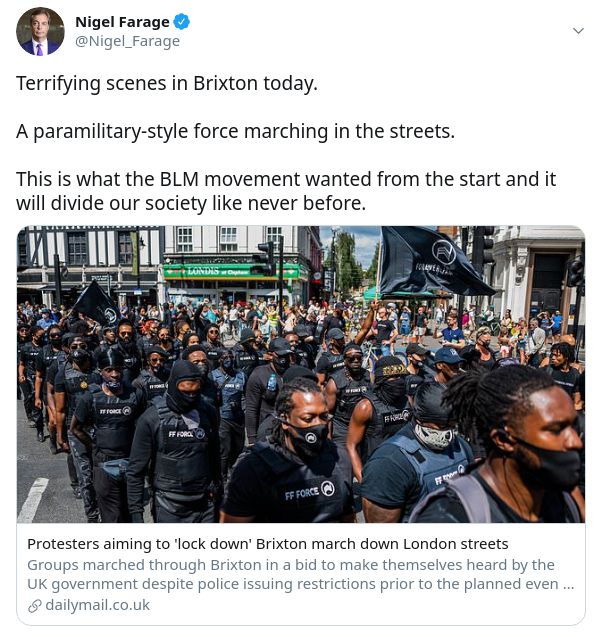The image size is (598, 637).
Task: Click the article preview photo of marchers
Action: [x=301, y=374]
